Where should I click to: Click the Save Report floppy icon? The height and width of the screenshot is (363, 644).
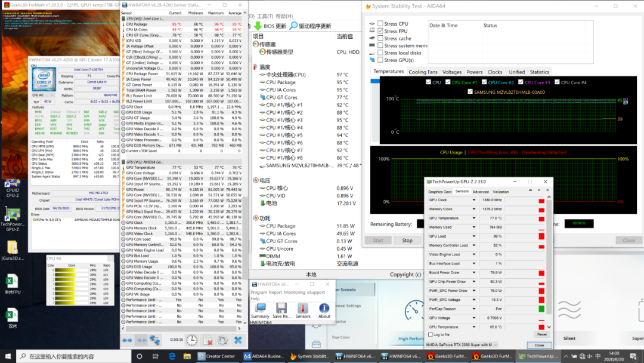tap(281, 309)
